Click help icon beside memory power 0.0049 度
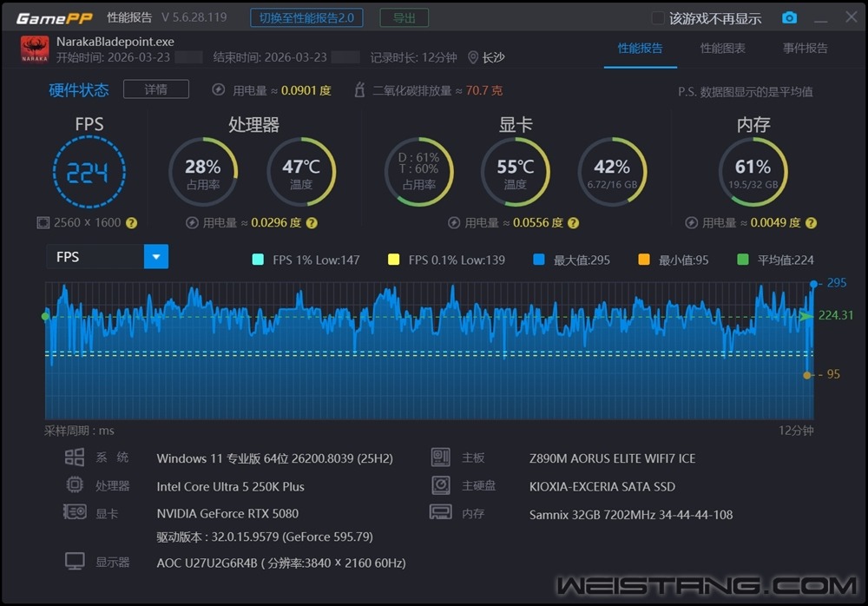Viewport: 868px width, 606px height. (x=812, y=223)
